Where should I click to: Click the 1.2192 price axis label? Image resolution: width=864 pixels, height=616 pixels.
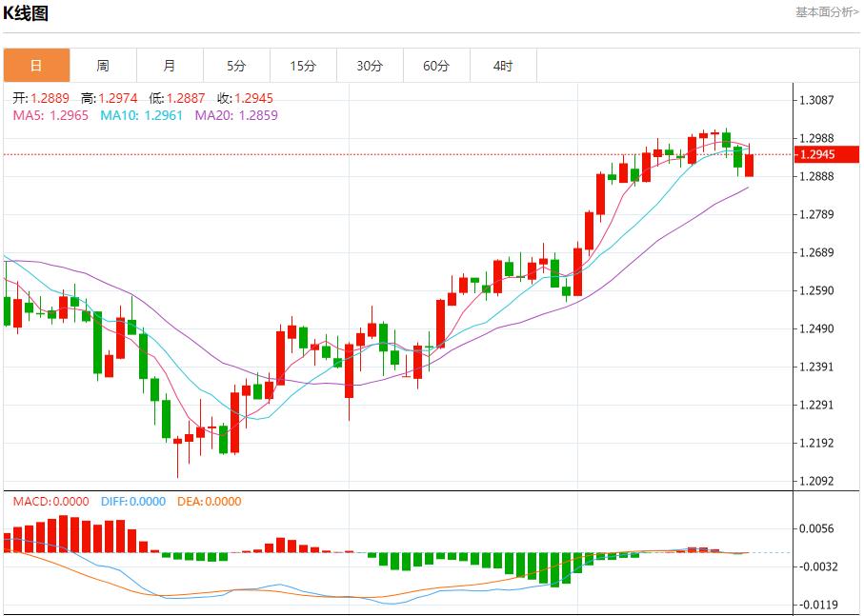click(x=816, y=443)
